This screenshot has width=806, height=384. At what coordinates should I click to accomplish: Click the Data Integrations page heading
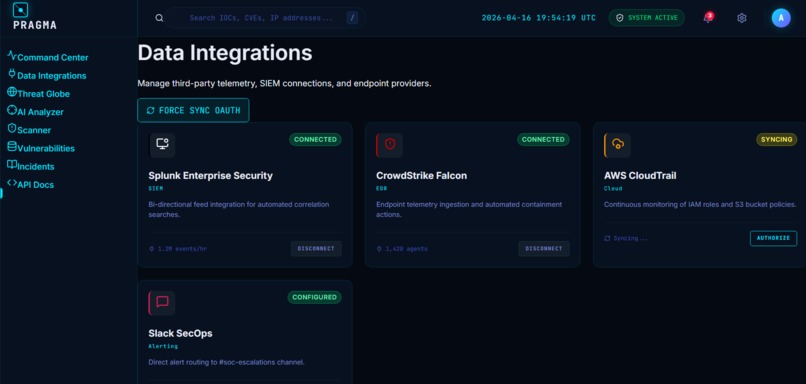coord(225,53)
